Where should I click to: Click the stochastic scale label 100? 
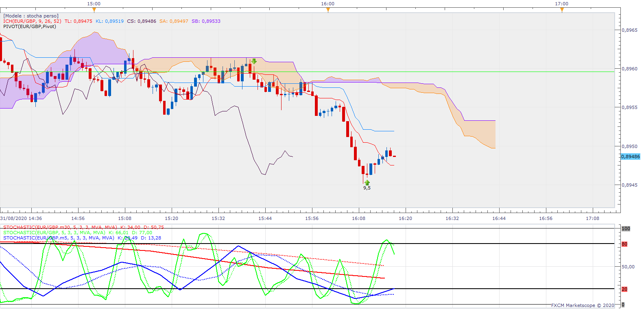pyautogui.click(x=626, y=228)
